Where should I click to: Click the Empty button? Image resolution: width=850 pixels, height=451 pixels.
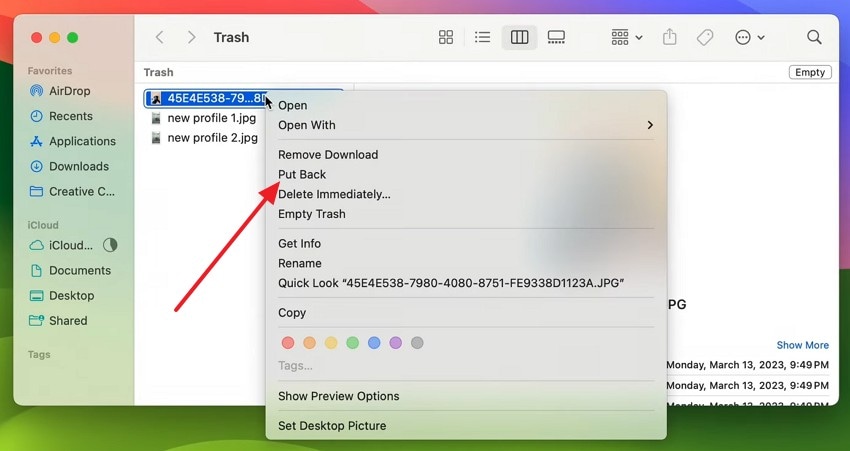coord(810,72)
